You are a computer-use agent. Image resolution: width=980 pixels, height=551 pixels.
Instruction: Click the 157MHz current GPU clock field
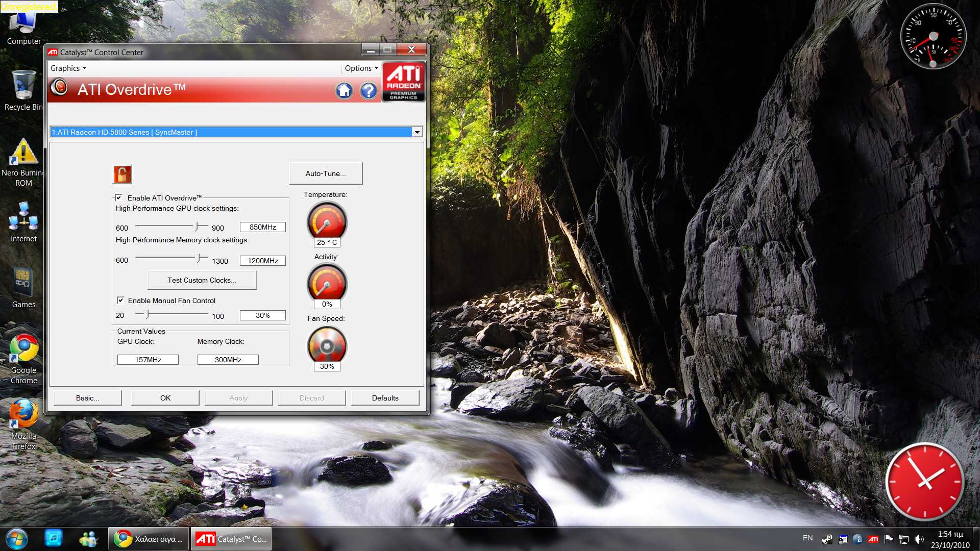point(148,360)
